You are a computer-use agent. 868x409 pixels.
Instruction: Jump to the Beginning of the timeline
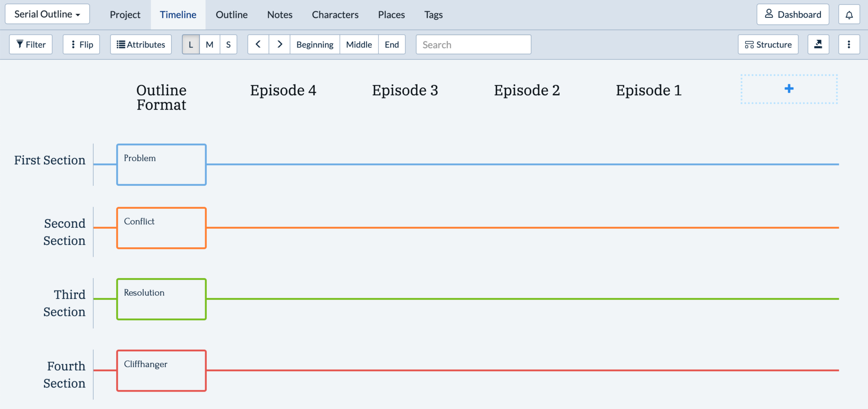pyautogui.click(x=314, y=44)
